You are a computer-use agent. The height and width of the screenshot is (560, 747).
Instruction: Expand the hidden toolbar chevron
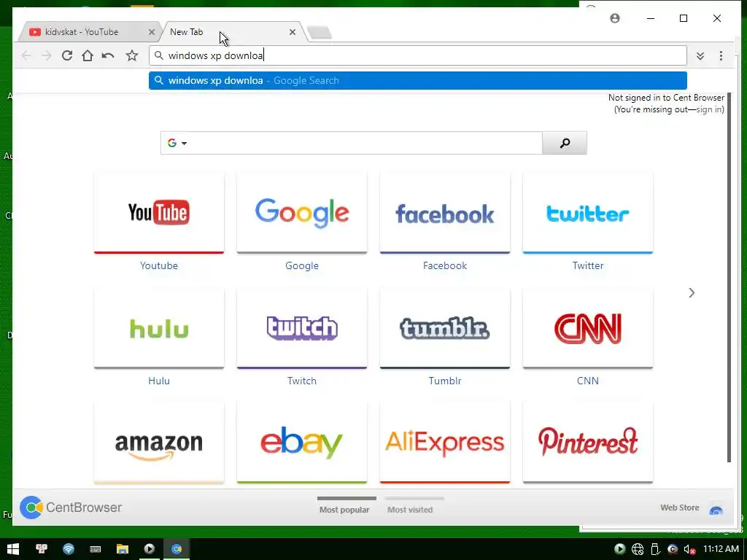[700, 55]
